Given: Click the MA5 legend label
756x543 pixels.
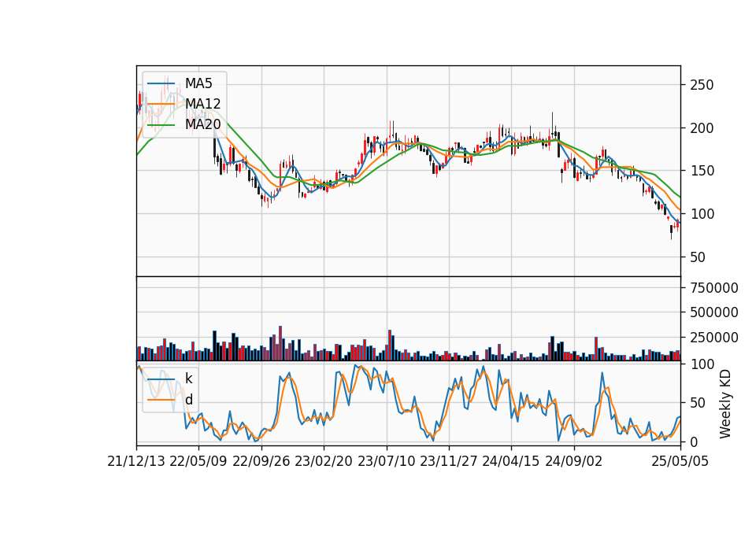Looking at the screenshot, I should pos(198,83).
